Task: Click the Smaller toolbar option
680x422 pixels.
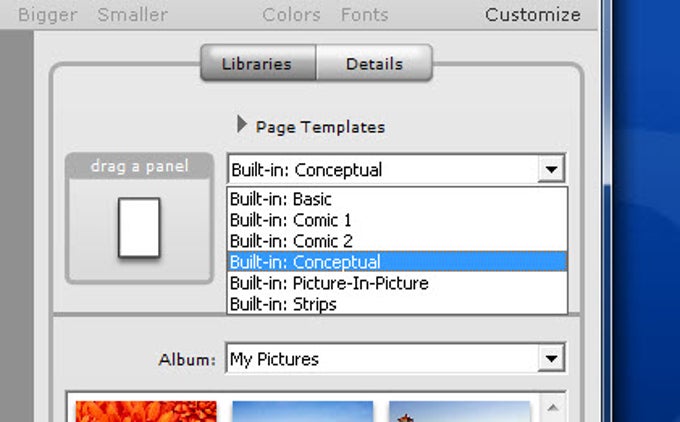Action: click(132, 15)
